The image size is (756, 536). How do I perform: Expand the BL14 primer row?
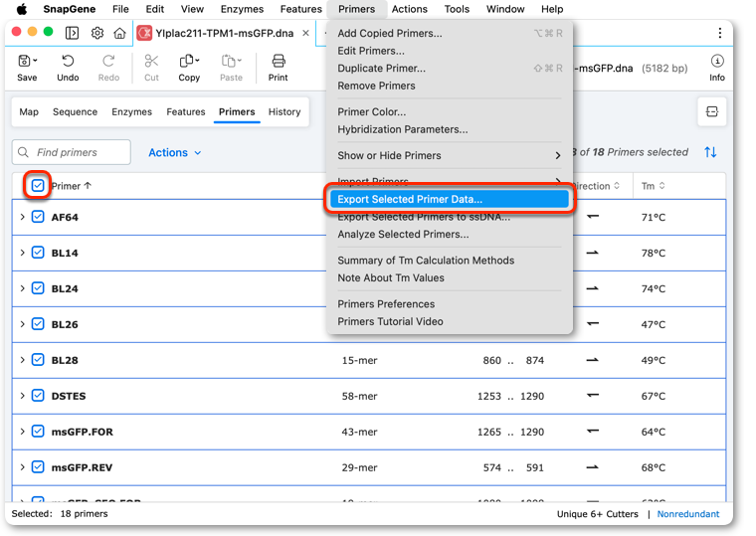coord(22,253)
